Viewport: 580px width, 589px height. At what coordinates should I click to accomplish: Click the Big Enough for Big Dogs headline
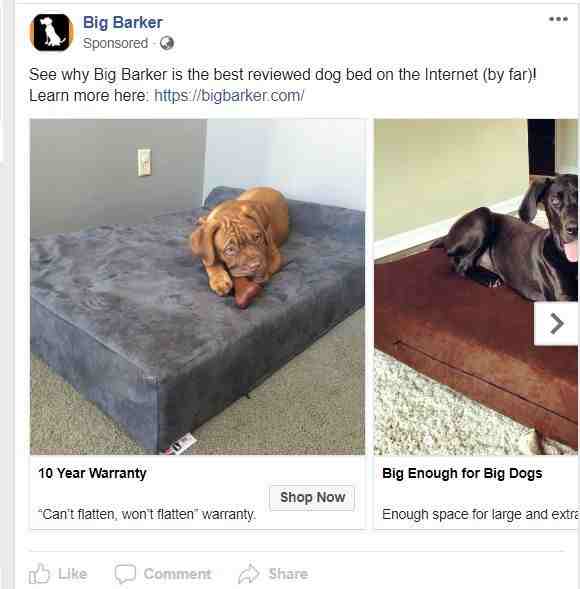tap(462, 473)
